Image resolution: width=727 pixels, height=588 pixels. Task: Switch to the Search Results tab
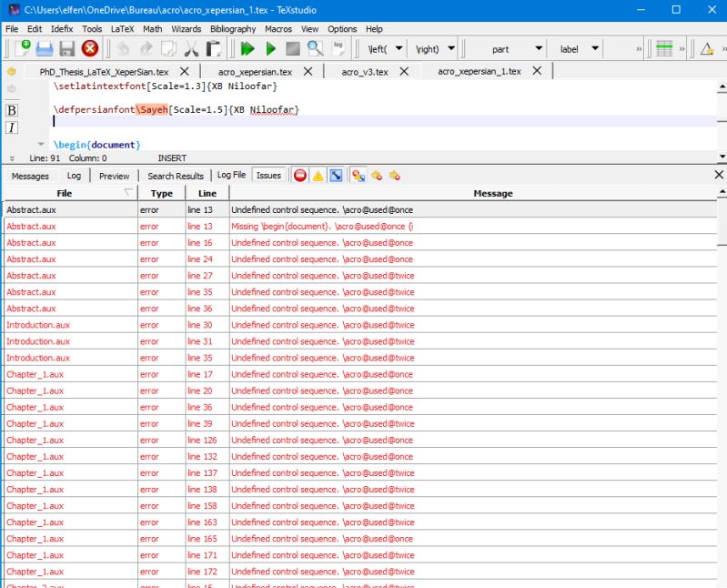click(x=176, y=176)
